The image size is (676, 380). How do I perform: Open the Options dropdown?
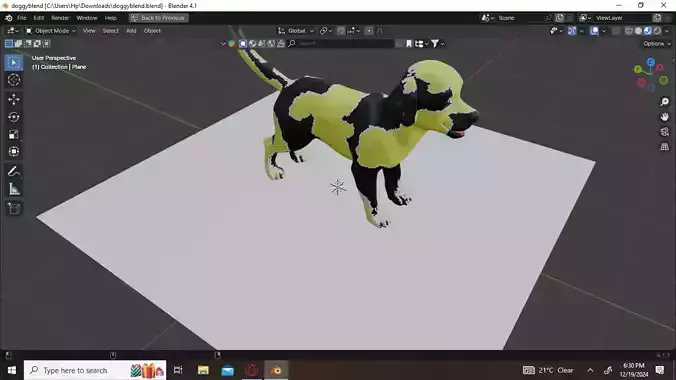657,44
